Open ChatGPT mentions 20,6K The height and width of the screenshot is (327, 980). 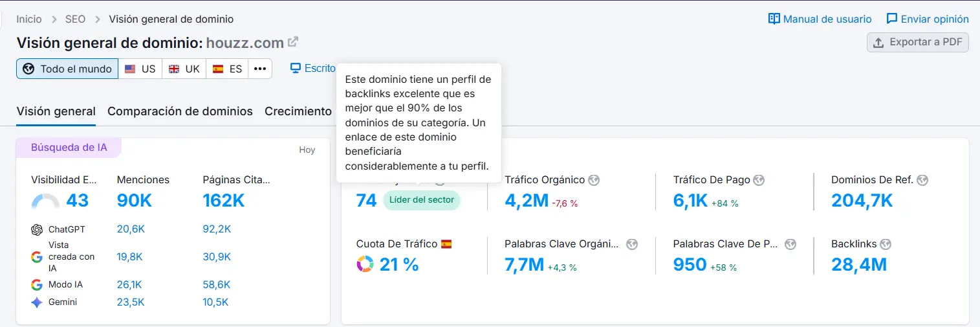pyautogui.click(x=131, y=229)
